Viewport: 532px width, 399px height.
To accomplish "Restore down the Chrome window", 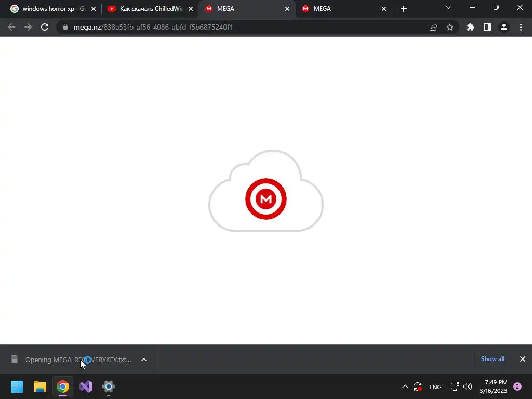I will click(x=496, y=7).
